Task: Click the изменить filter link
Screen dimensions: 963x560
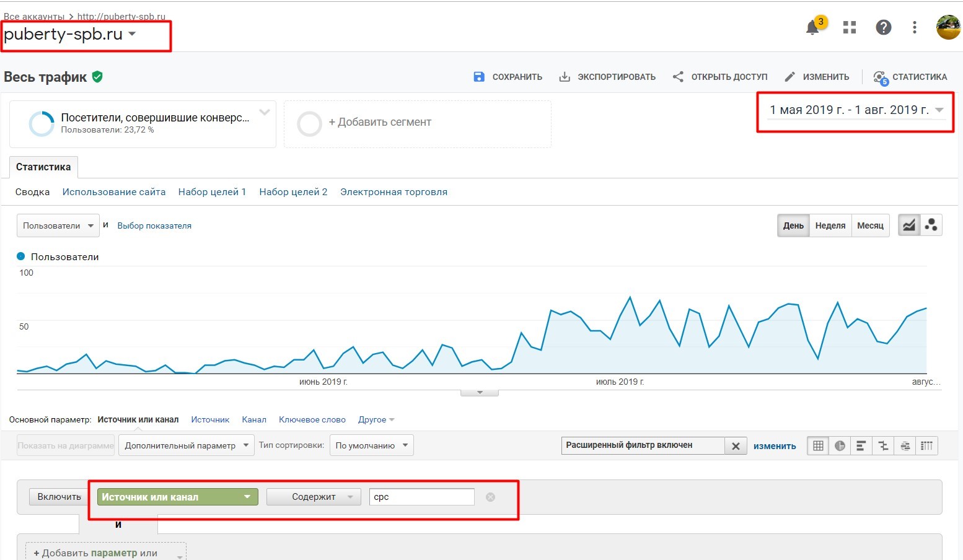Action: (x=775, y=446)
